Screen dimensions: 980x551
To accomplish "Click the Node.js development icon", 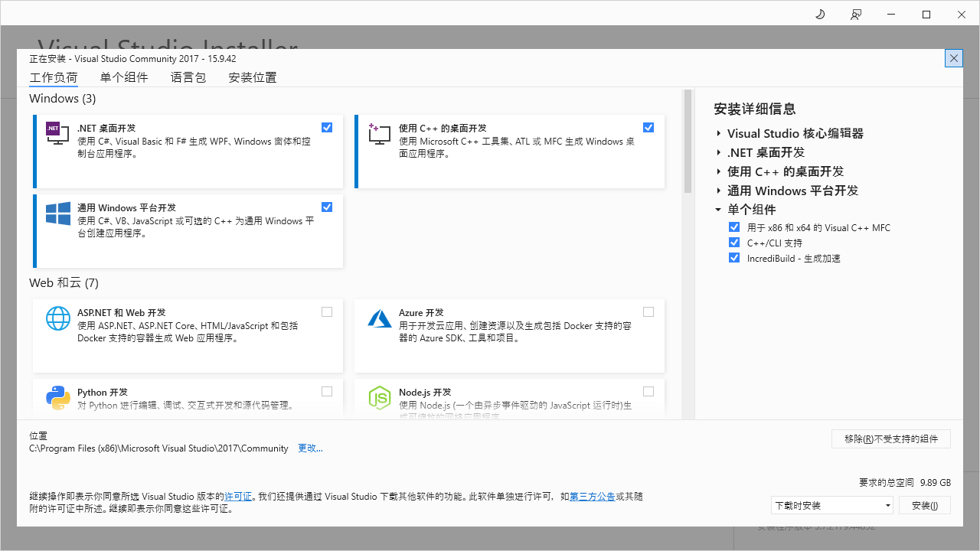I will (380, 397).
